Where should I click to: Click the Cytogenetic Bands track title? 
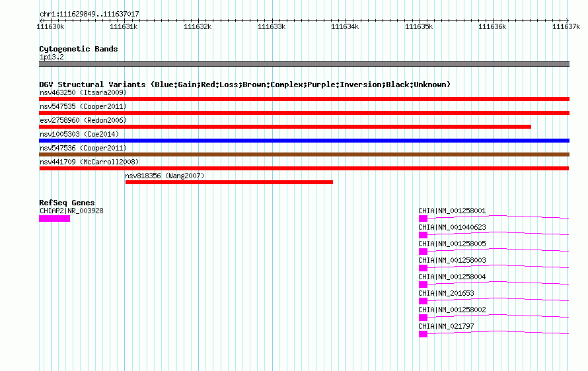(x=79, y=49)
